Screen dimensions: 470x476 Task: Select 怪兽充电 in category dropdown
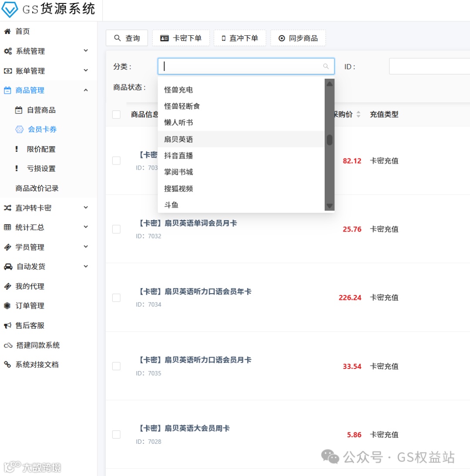(242, 90)
